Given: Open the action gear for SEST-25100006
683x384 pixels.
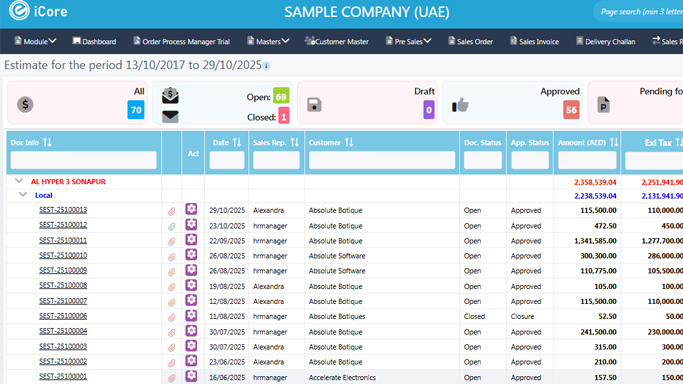Looking at the screenshot, I should click(191, 315).
